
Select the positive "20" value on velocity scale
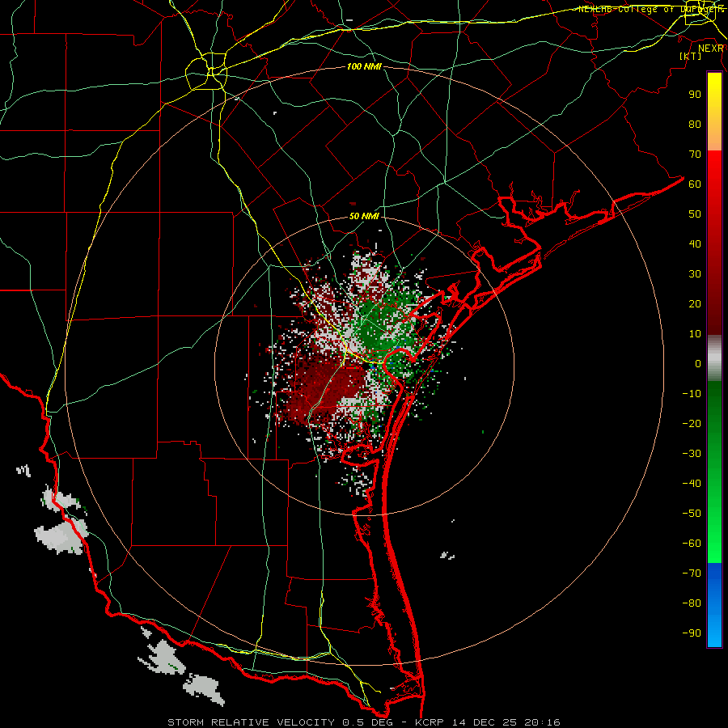[695, 304]
